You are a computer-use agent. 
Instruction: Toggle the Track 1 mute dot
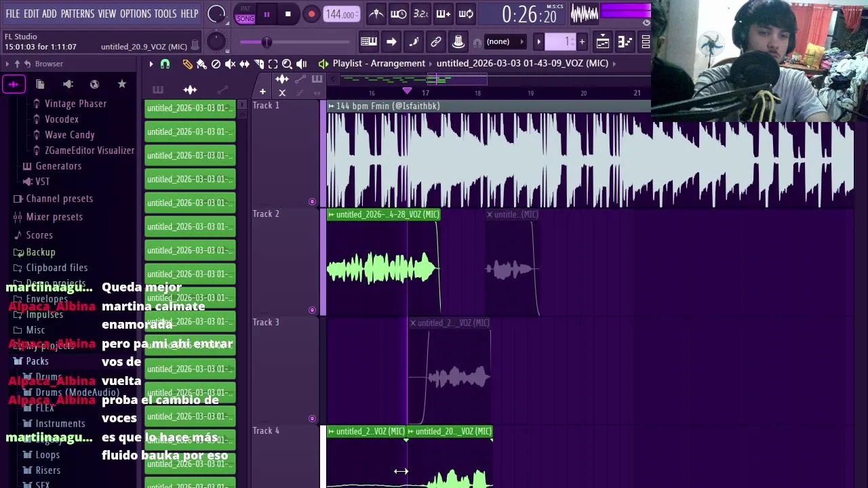(312, 201)
